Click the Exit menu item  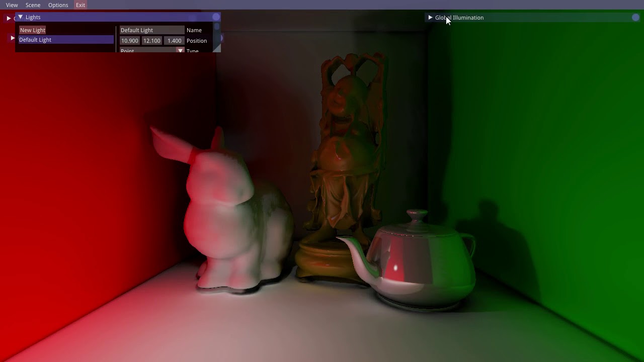click(x=80, y=5)
